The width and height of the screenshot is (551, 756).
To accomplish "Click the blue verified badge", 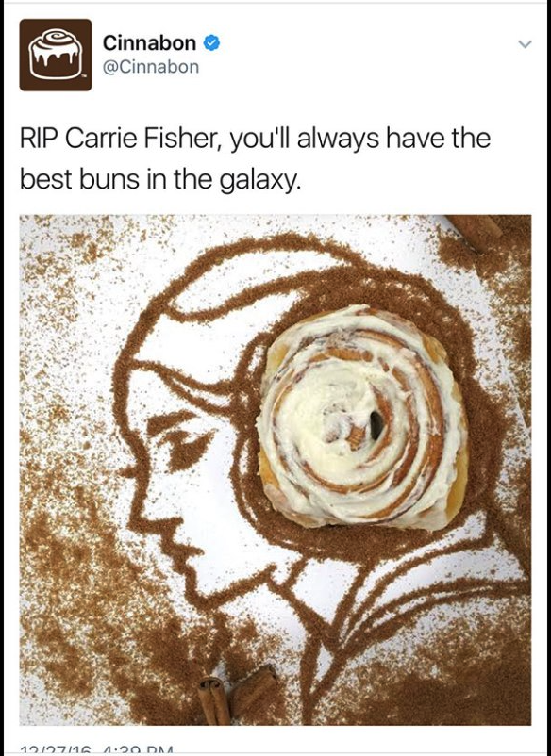I will (211, 43).
